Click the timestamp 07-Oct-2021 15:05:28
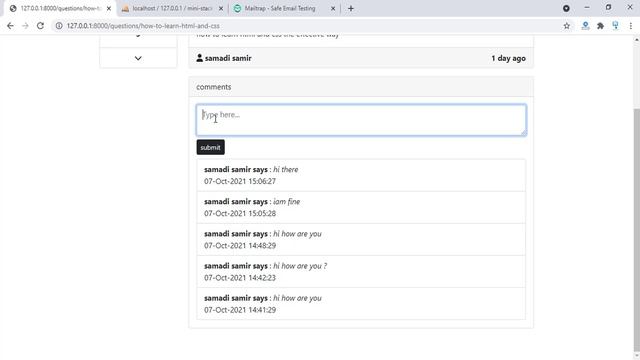 click(240, 213)
